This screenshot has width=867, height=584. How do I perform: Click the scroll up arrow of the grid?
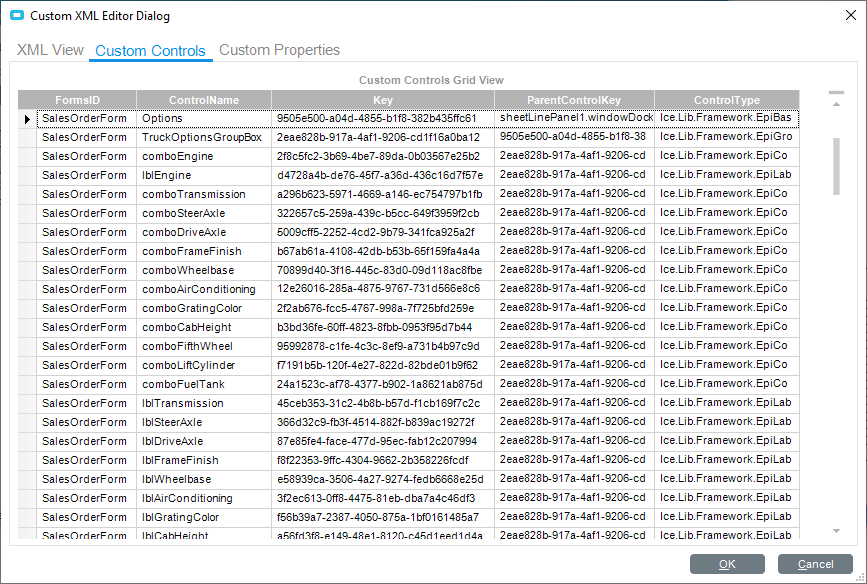click(x=836, y=104)
